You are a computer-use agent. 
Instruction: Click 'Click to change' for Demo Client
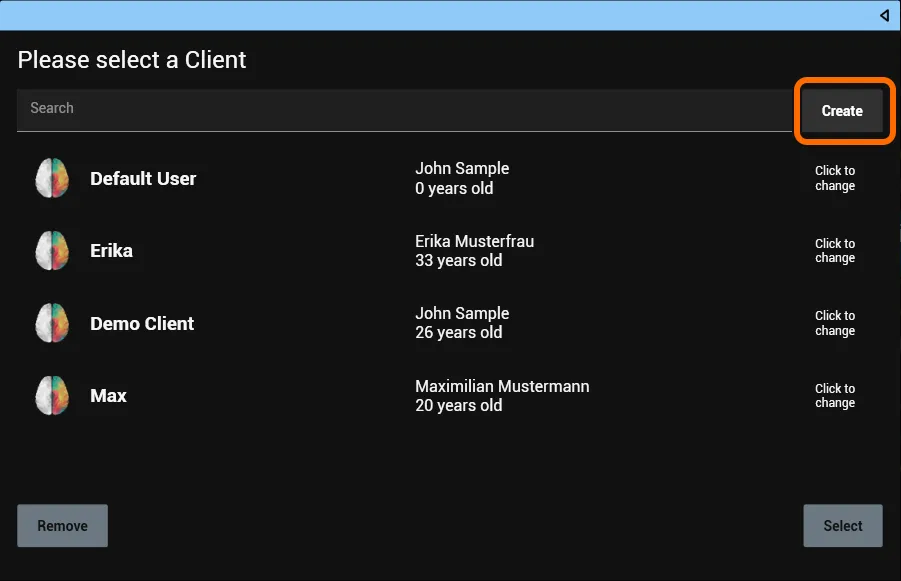[835, 323]
